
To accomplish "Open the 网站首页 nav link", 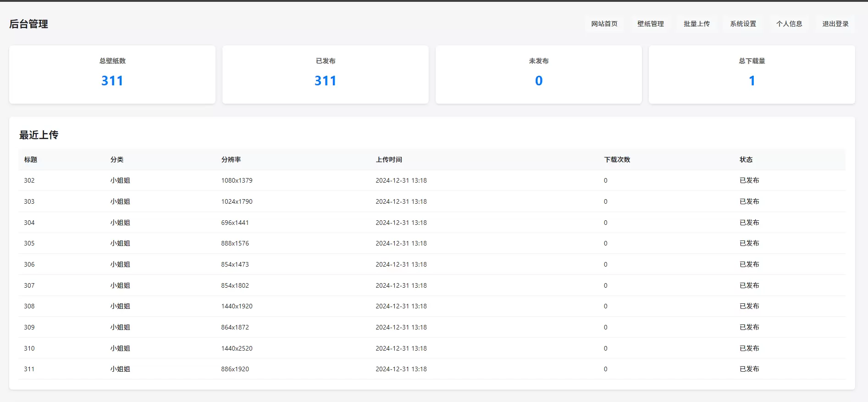I will [604, 24].
